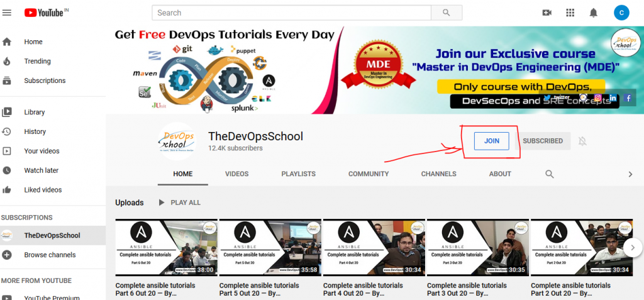Click the channel search magnifier icon
This screenshot has height=300, width=644.
point(550,174)
